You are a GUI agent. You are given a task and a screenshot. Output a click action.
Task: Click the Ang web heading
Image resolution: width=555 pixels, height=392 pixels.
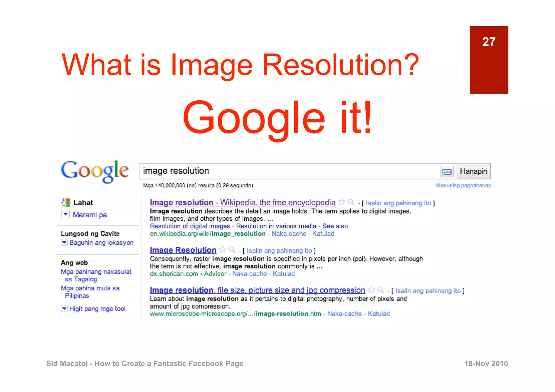(x=74, y=263)
